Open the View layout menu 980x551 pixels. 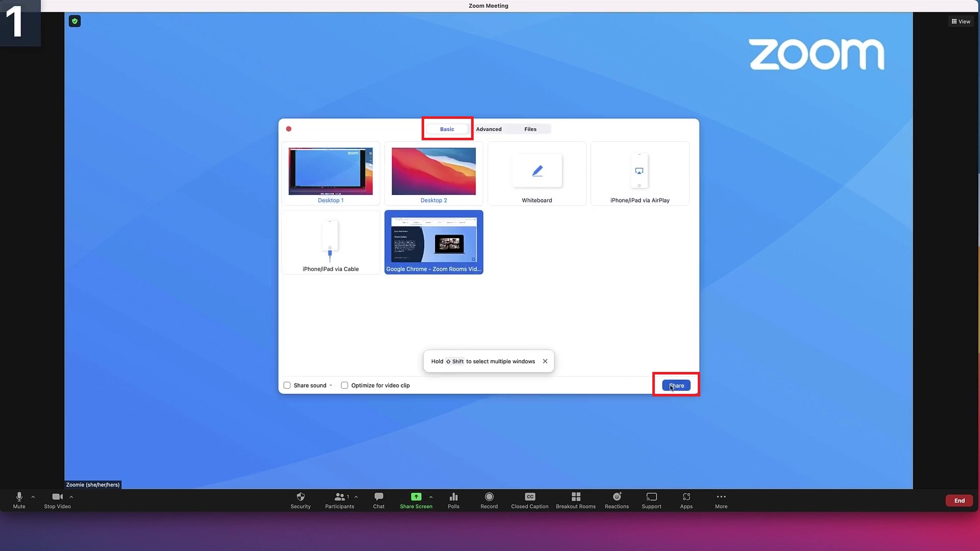tap(961, 21)
